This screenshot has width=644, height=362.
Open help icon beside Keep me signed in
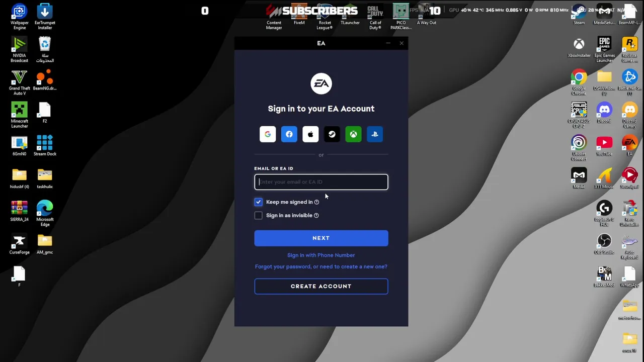coord(316,202)
